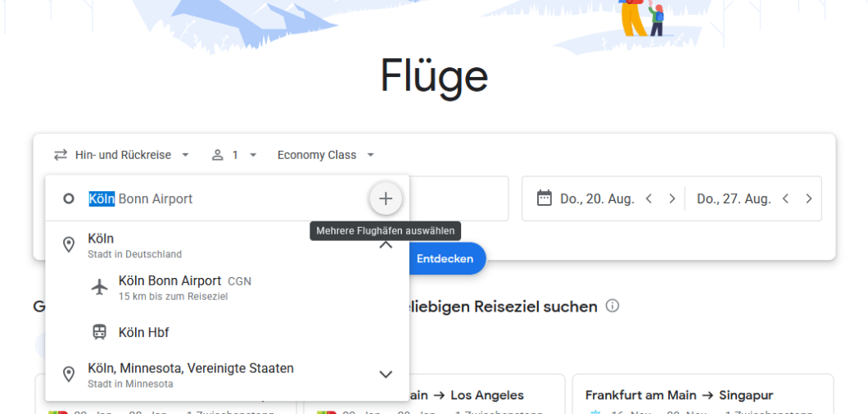Click the train icon beside Köln Hbf
The image size is (868, 414).
point(100,332)
